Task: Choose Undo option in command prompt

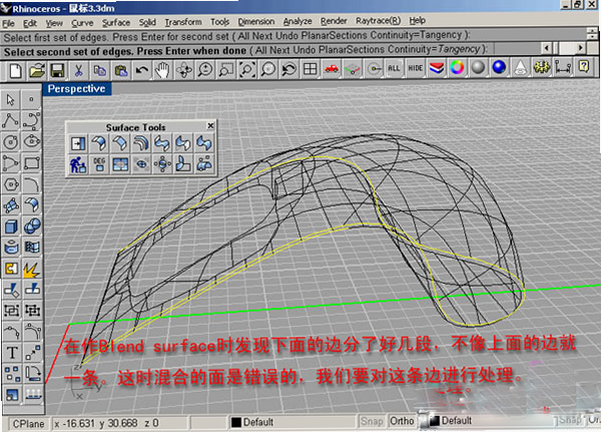Action: pyautogui.click(x=305, y=50)
